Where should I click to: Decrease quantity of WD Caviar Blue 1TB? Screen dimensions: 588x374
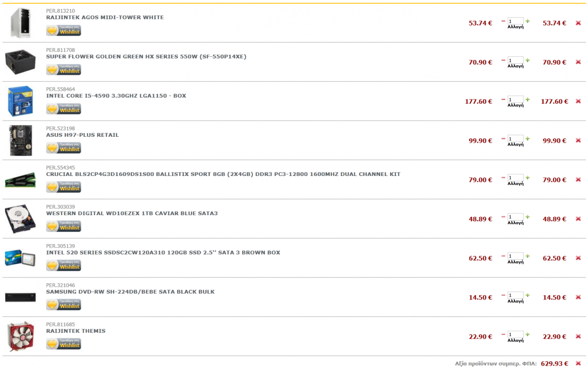pos(503,217)
